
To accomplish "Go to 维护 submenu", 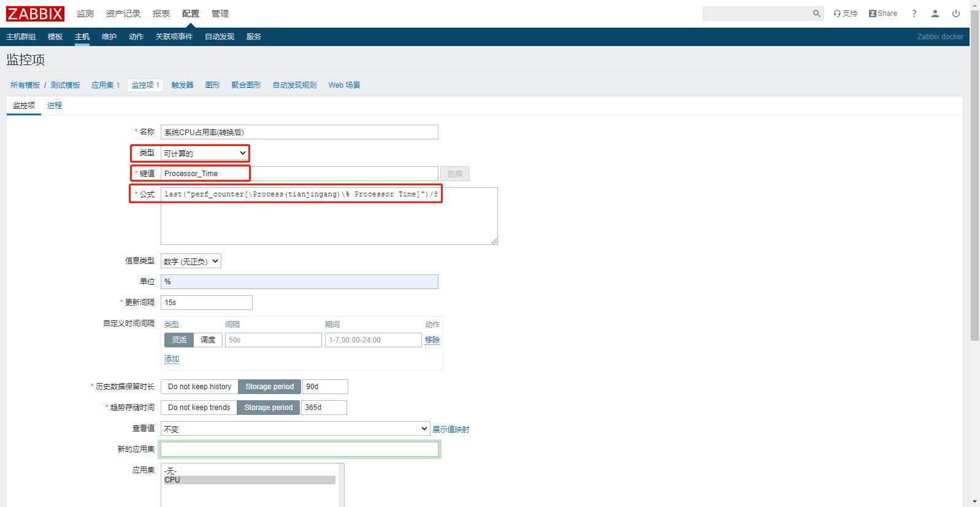I will (109, 37).
